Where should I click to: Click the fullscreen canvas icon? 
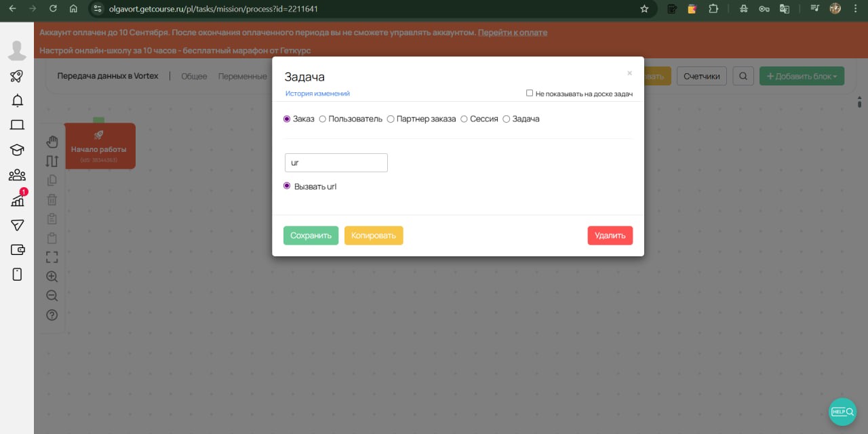(52, 257)
